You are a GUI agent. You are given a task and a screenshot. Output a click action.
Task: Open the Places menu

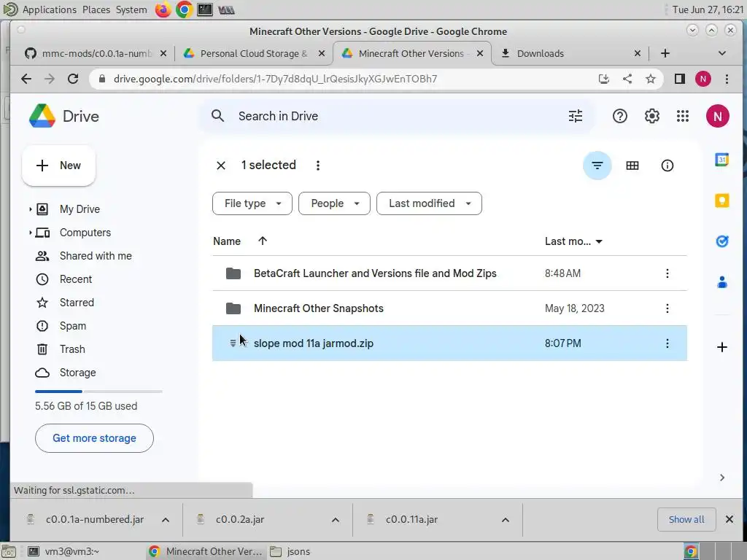(96, 9)
